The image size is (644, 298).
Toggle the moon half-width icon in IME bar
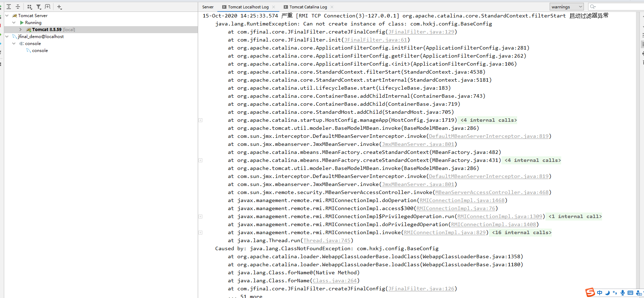[x=607, y=293]
